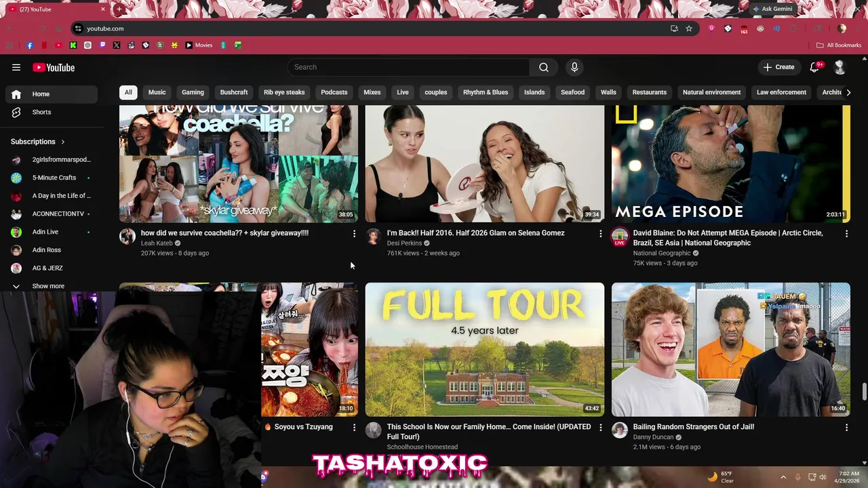Start voice search with the microphone
The image size is (868, 488).
tap(574, 67)
